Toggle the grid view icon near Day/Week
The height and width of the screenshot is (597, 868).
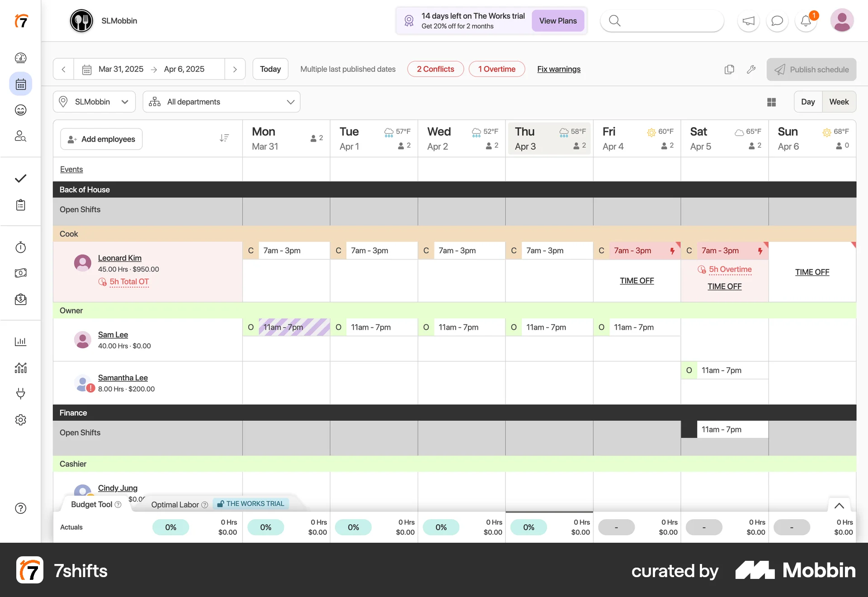(x=772, y=102)
